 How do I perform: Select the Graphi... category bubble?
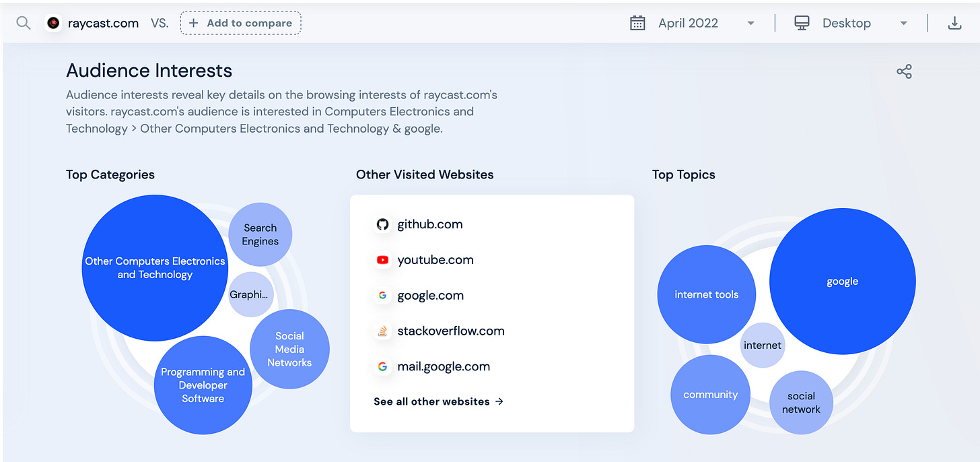coord(251,294)
